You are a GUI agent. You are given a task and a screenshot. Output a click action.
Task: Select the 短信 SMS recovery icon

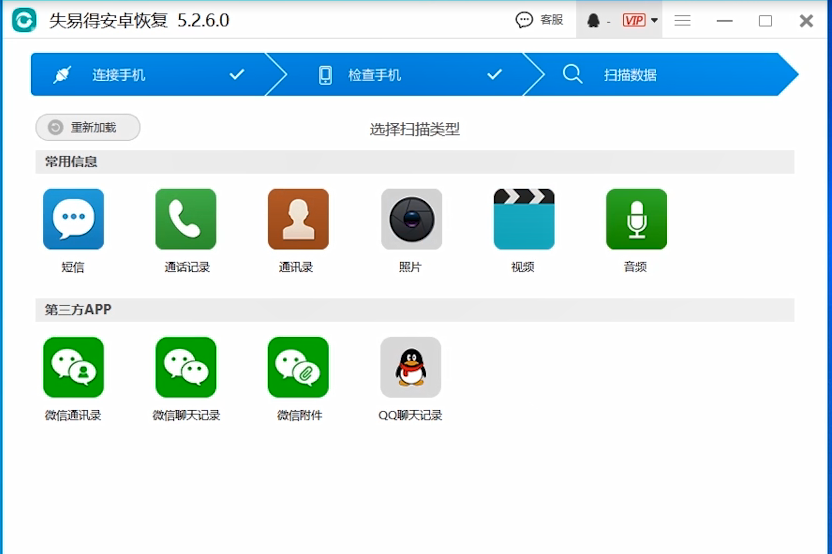coord(73,219)
